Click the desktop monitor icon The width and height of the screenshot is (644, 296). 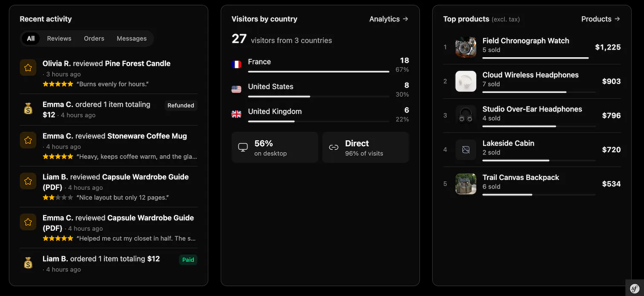click(243, 147)
